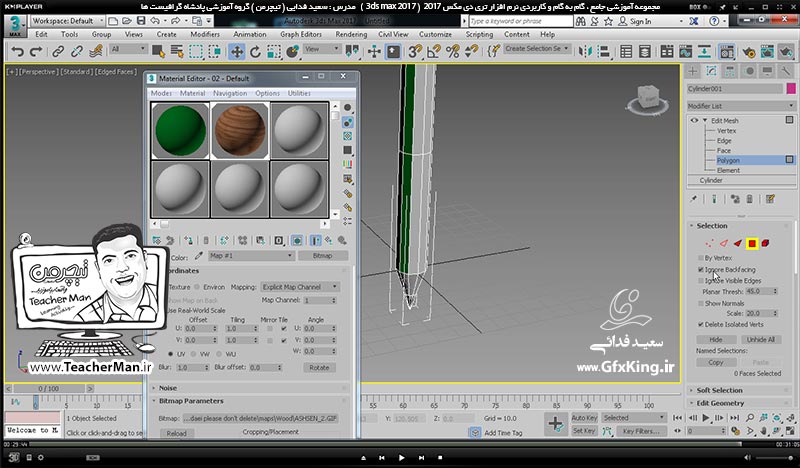
Task: Open the Customize menu
Action: point(435,34)
